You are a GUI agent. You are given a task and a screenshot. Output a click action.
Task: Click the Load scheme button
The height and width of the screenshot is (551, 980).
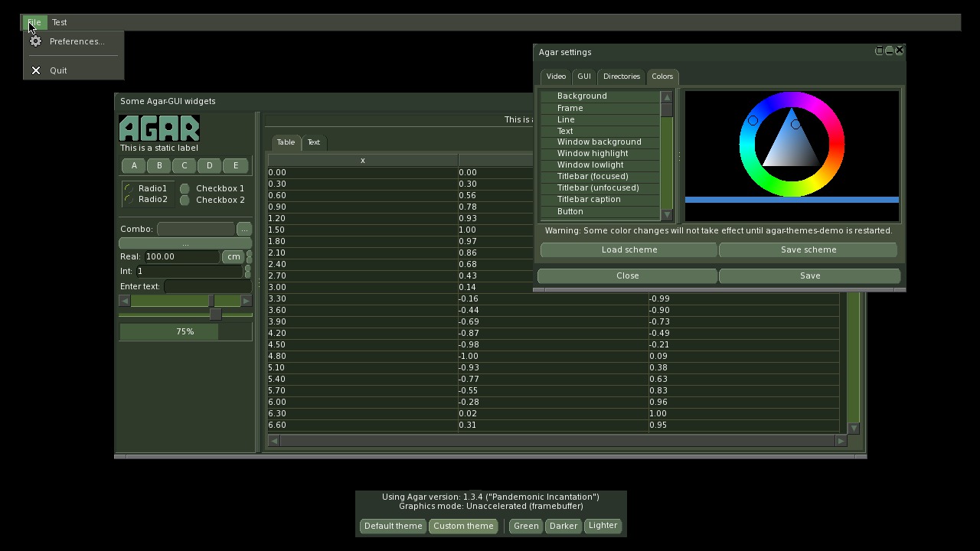point(629,249)
